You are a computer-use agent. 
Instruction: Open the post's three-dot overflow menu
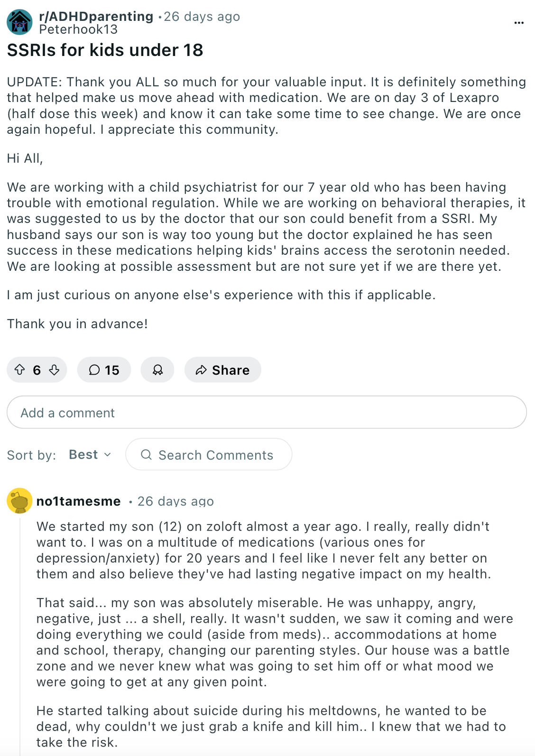519,22
